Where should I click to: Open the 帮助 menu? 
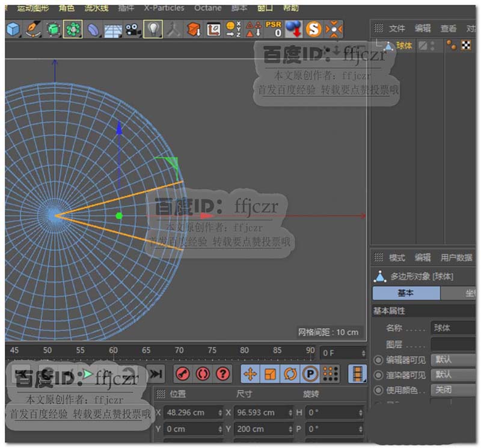point(291,8)
